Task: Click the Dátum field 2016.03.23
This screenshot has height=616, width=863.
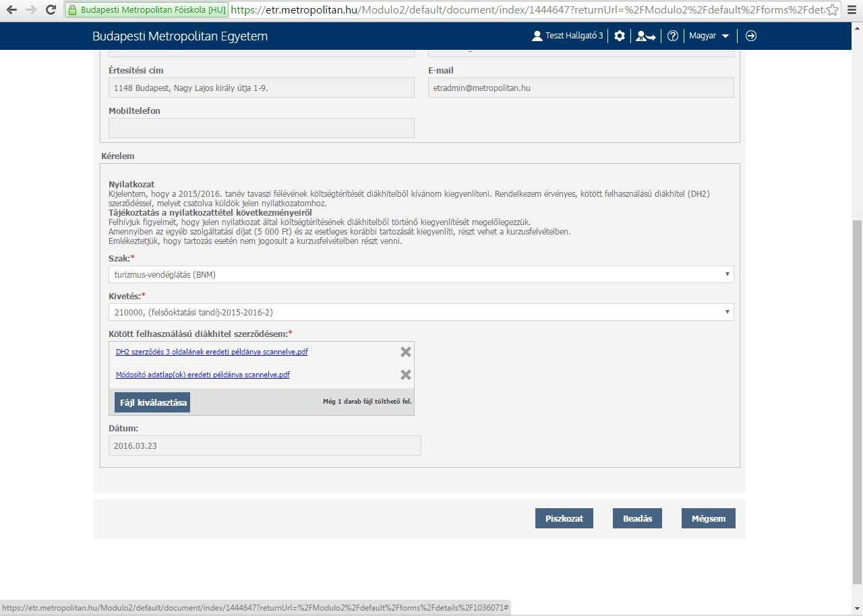Action: point(265,445)
